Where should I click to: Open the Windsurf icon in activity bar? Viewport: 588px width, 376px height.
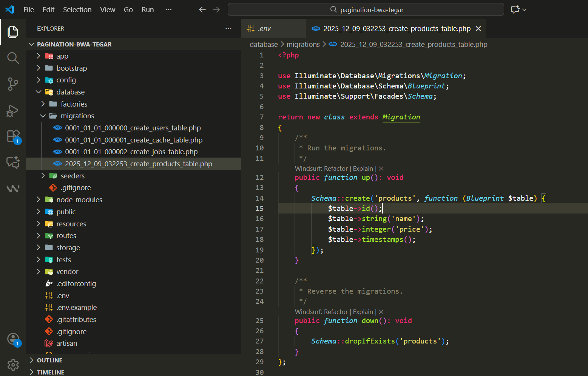13,189
